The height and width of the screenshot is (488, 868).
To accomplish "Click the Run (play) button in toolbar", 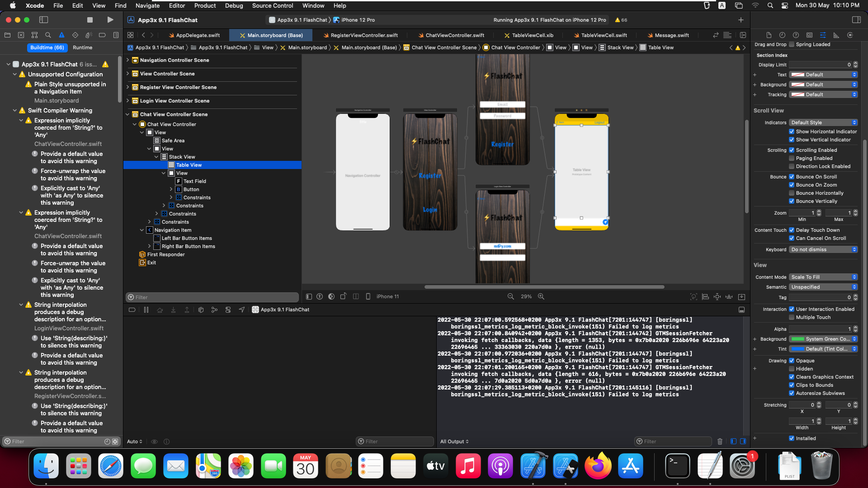I will click(110, 20).
